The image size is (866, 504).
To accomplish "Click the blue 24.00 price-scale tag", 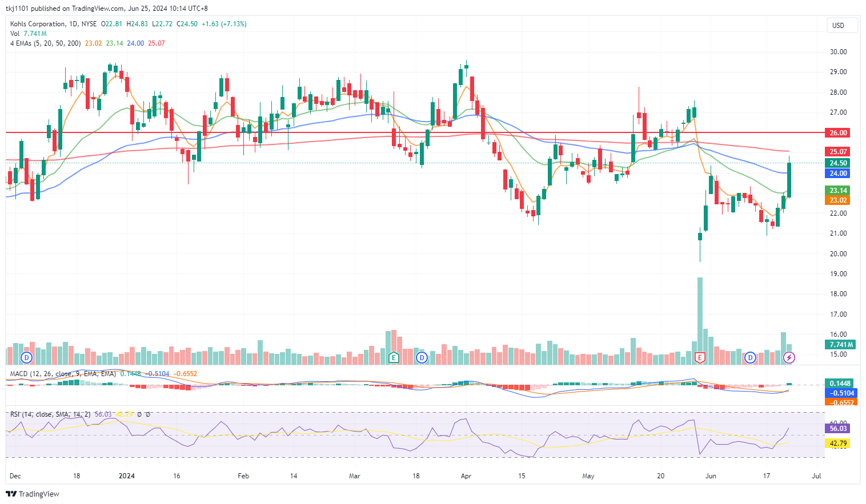I will pyautogui.click(x=838, y=173).
